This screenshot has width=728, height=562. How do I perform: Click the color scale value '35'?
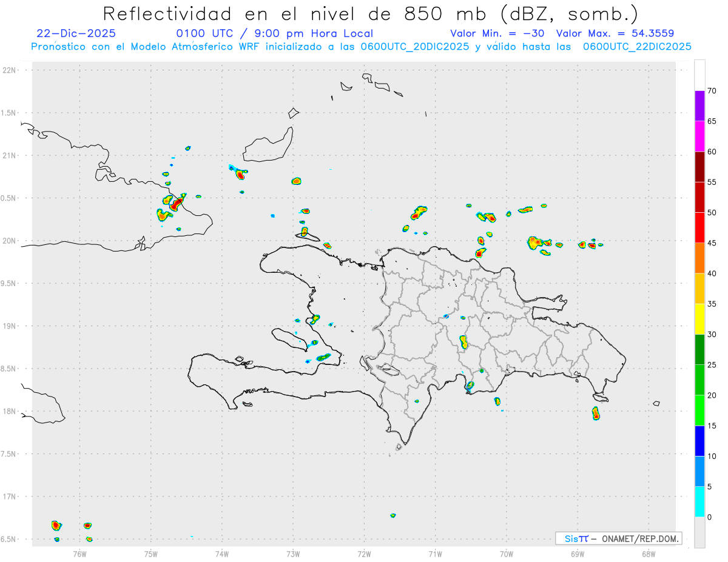tap(712, 304)
